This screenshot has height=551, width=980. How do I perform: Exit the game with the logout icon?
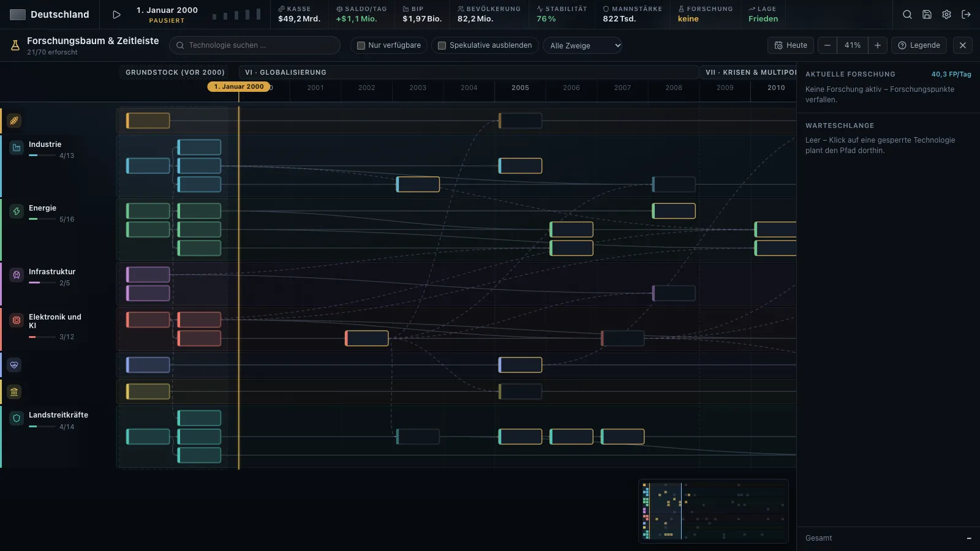(x=966, y=14)
